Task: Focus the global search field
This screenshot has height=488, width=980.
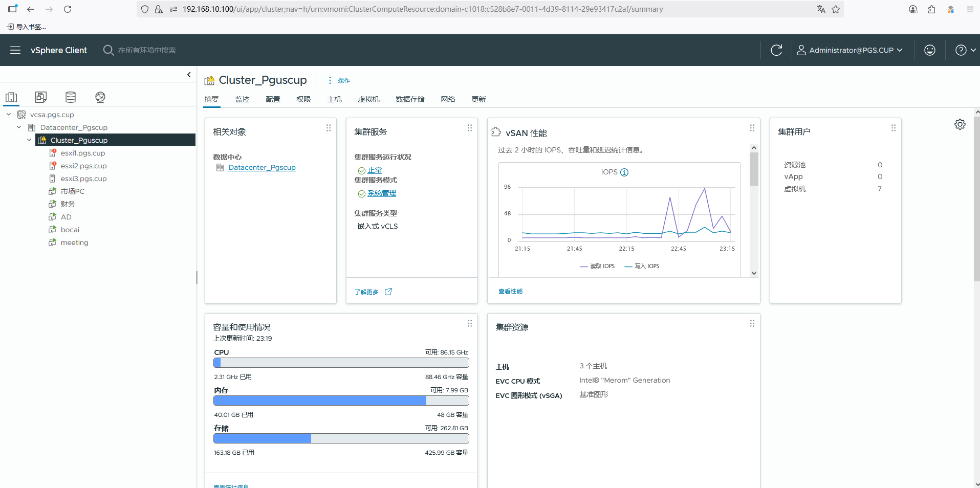Action: [147, 50]
